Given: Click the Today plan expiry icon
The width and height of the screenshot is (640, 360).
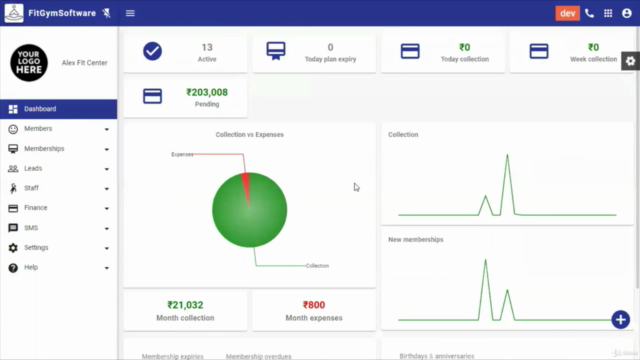Looking at the screenshot, I should pos(276,51).
